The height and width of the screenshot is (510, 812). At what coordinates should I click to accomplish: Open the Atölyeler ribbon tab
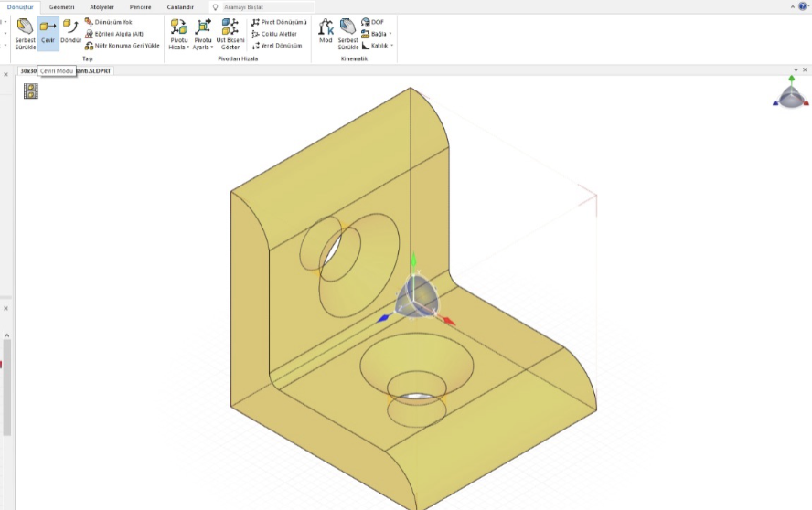(x=102, y=7)
